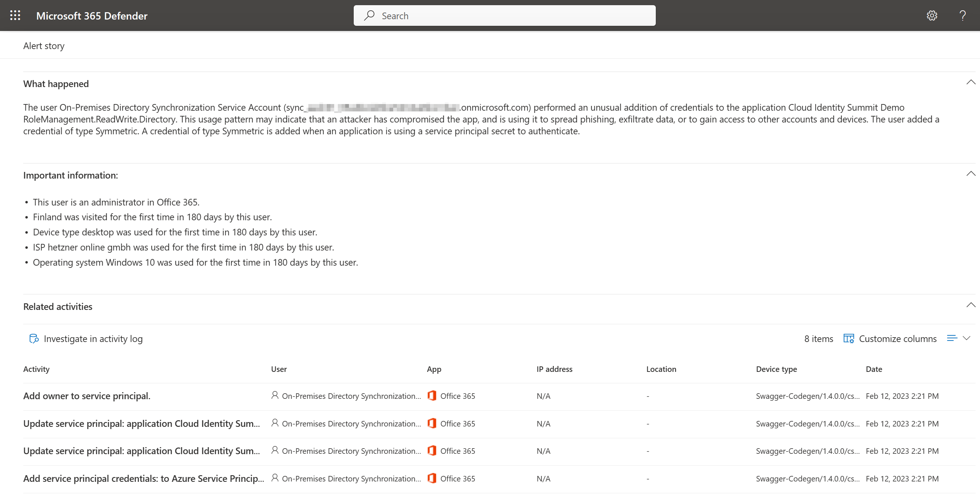Click the 8 items count label

point(818,339)
